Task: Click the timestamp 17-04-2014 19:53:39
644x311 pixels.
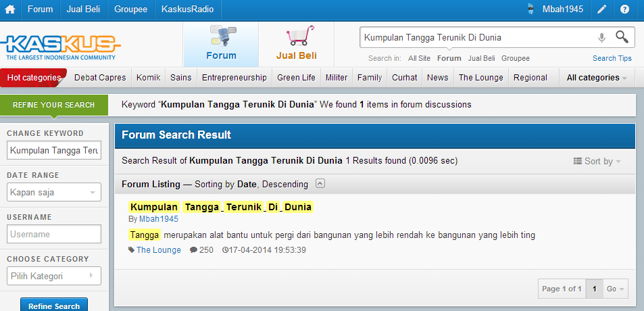Action: coord(267,249)
